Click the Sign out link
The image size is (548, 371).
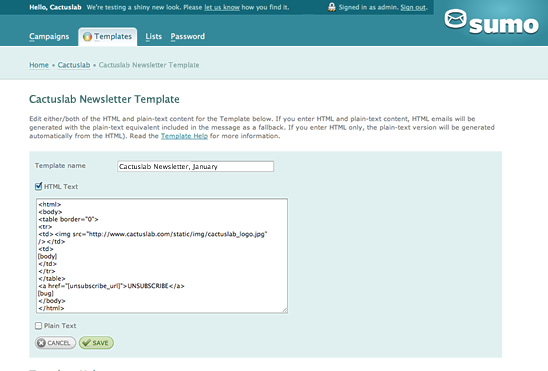pos(413,7)
